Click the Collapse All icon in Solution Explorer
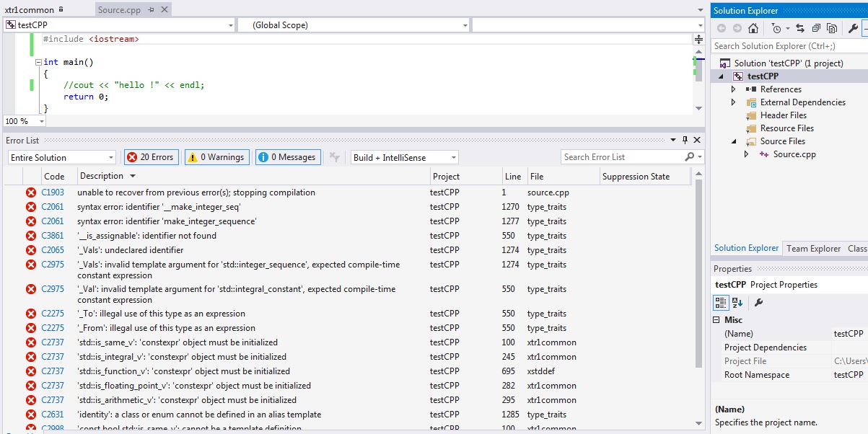 point(816,28)
